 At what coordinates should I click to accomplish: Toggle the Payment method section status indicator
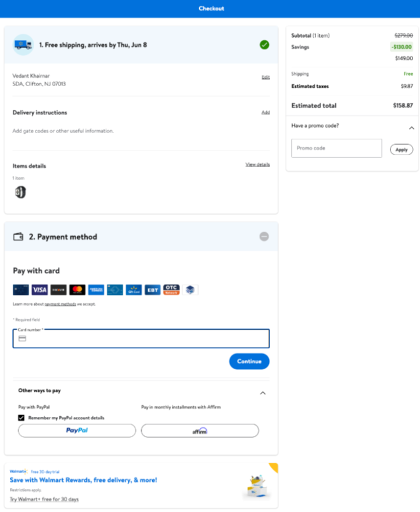pyautogui.click(x=264, y=236)
